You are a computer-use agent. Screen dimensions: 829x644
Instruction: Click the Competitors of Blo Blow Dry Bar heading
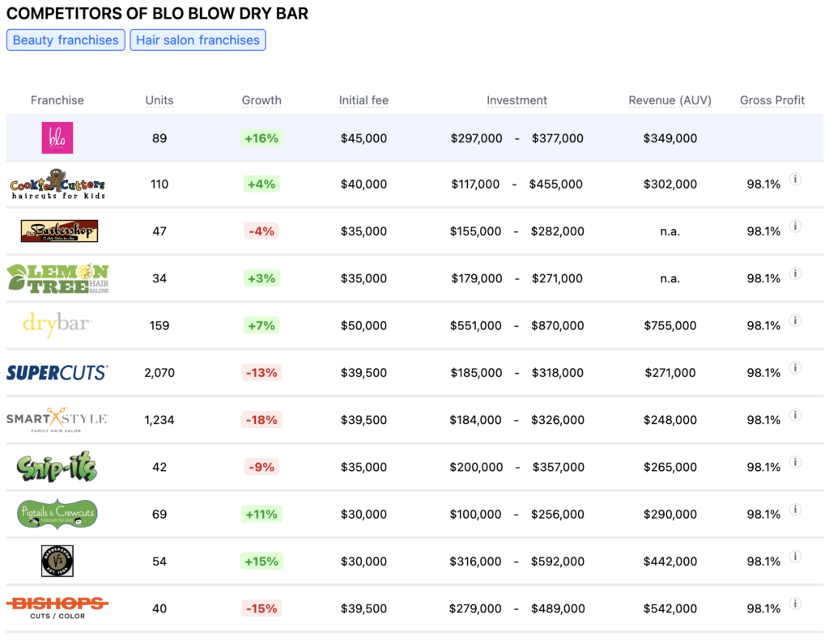pos(157,13)
